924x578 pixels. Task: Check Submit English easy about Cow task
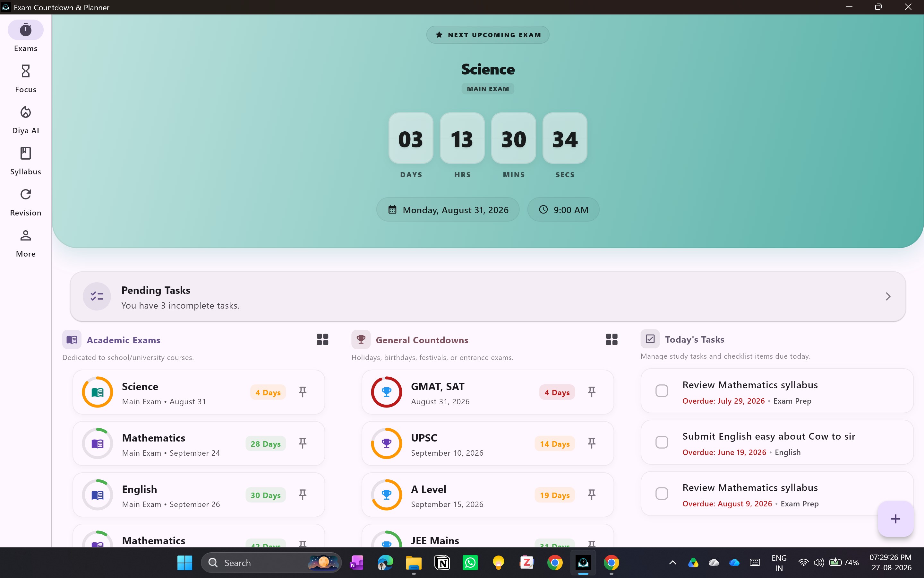pos(662,442)
